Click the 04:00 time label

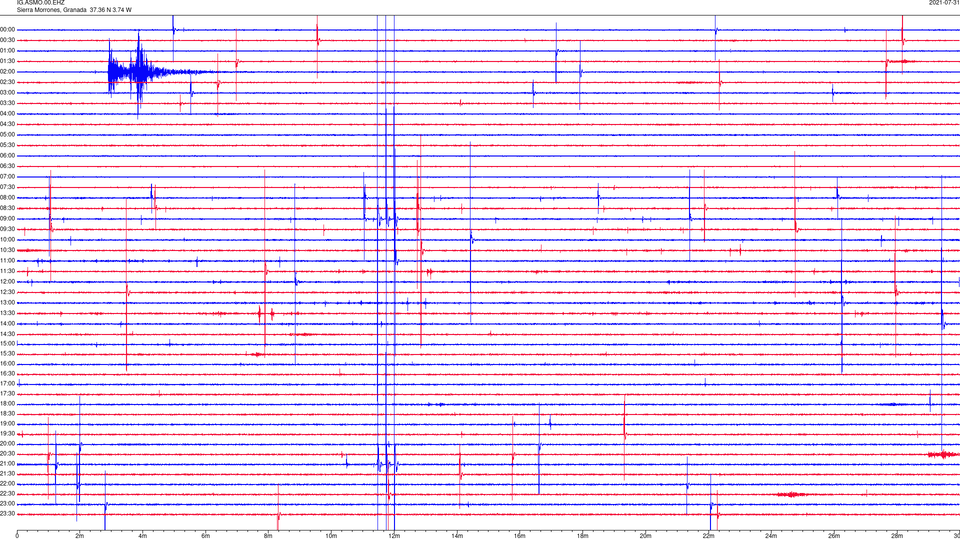pyautogui.click(x=7, y=113)
